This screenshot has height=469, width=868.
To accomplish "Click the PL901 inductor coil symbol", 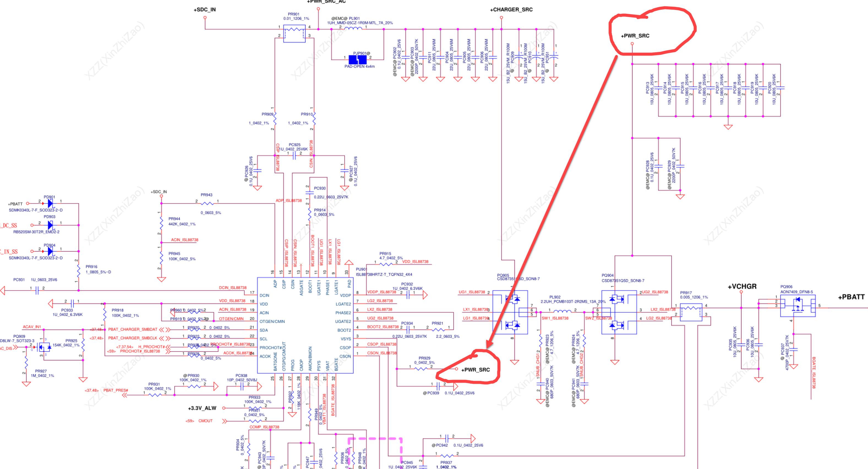I will (353, 29).
